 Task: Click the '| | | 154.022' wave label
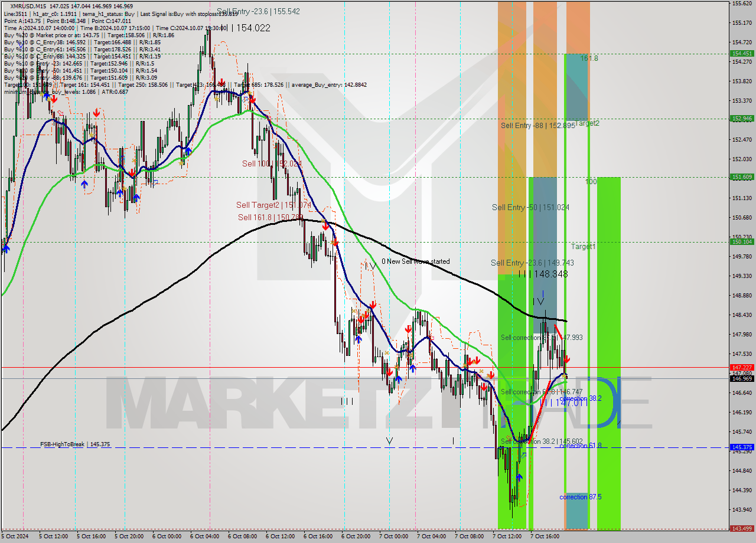(246, 28)
